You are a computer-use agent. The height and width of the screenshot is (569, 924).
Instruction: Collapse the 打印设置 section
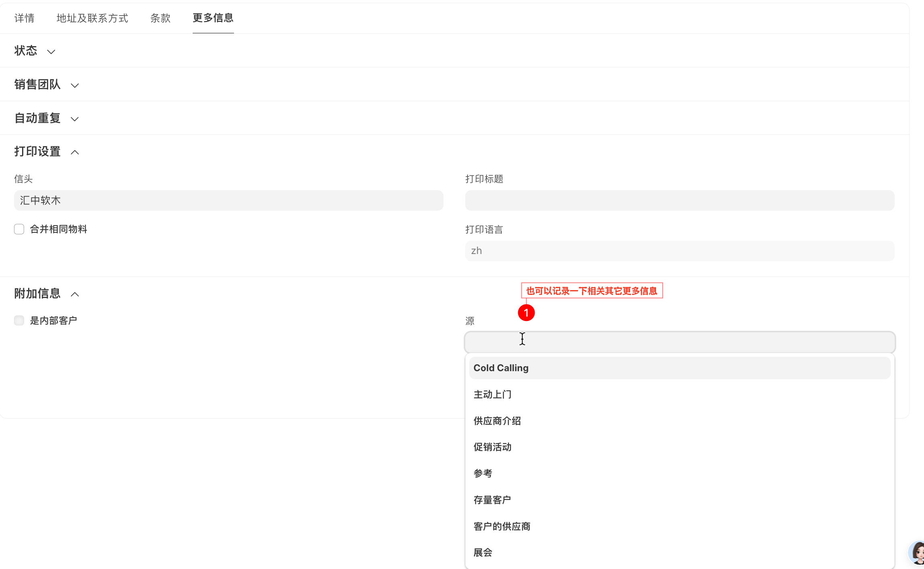pyautogui.click(x=75, y=152)
